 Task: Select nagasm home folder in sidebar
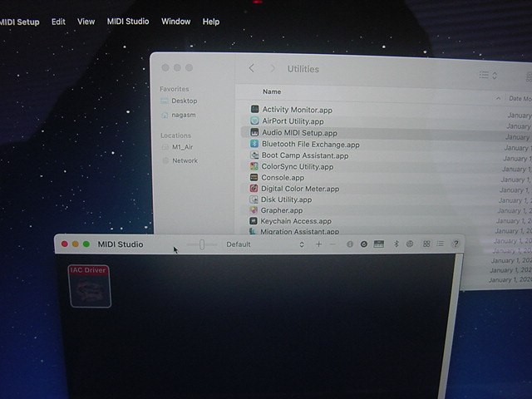click(179, 115)
